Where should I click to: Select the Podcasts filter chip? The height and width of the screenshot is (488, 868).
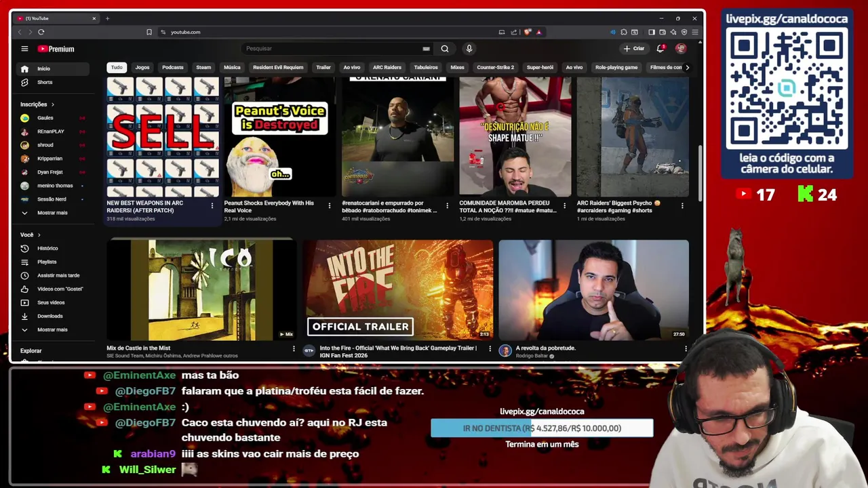172,67
